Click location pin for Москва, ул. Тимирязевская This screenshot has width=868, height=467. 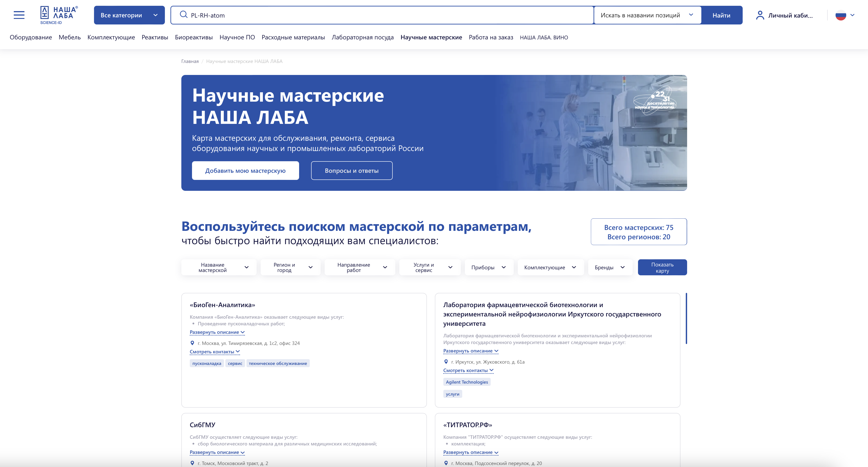tap(192, 343)
